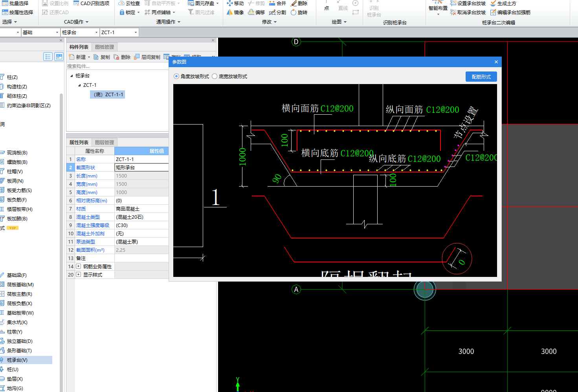The width and height of the screenshot is (578, 392).
Task: Click 设置承台放坡 set cap slope icon
Action: (453, 3)
